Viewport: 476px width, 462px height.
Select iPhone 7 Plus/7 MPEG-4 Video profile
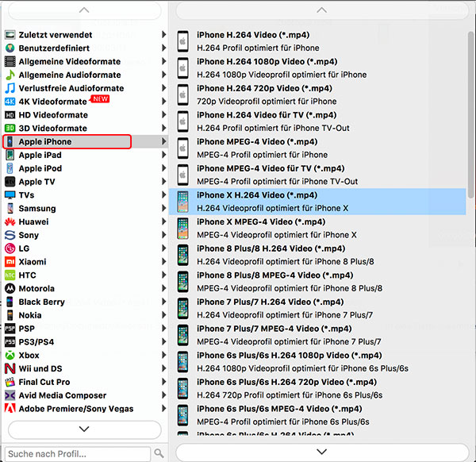(x=317, y=335)
